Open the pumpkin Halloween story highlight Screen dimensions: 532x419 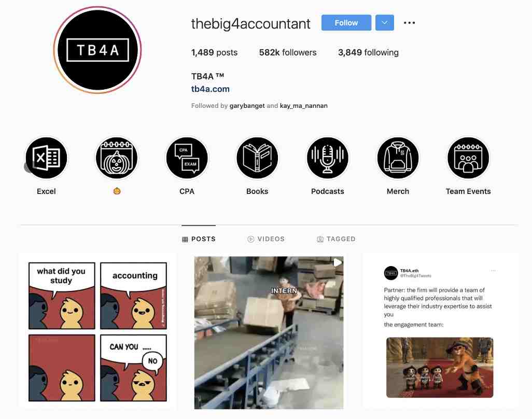[117, 158]
